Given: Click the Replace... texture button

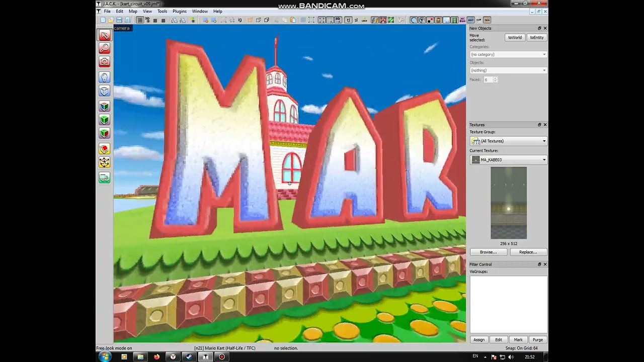Looking at the screenshot, I should coord(528,252).
